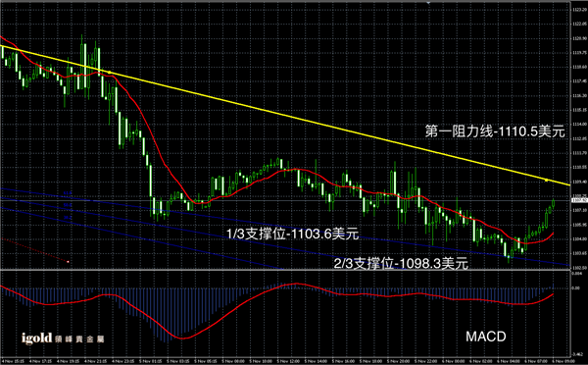
Task: Click the divider between price chart and MACD panel
Action: pyautogui.click(x=285, y=270)
